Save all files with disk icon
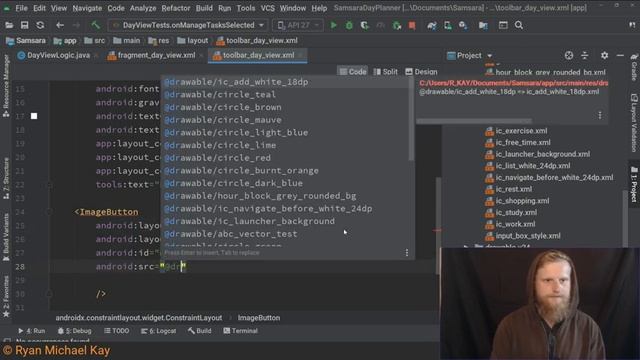This screenshot has height=360, width=640. tap(24, 25)
